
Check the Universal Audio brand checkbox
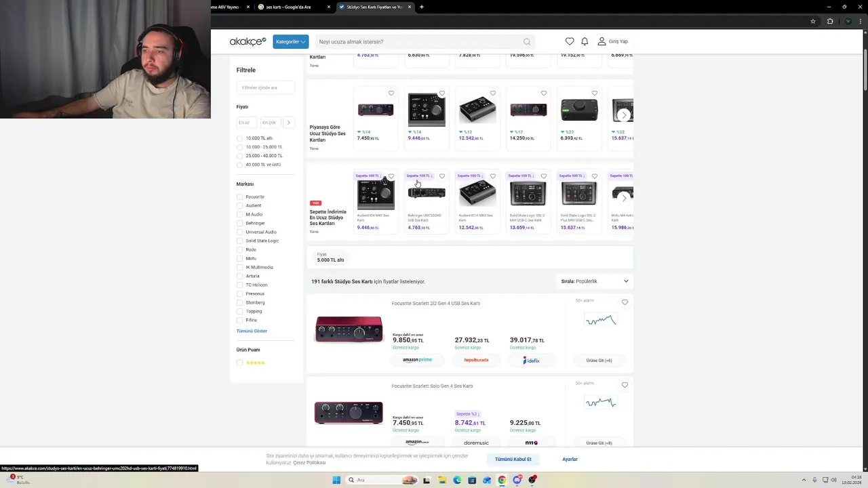(239, 232)
